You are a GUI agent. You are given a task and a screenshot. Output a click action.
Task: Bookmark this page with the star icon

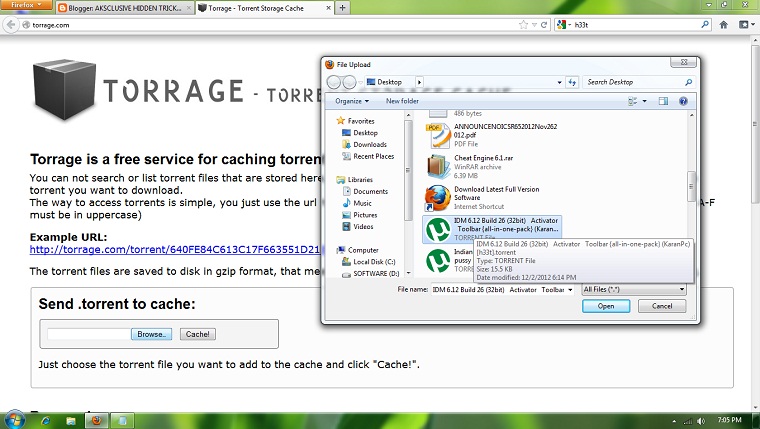click(x=523, y=25)
